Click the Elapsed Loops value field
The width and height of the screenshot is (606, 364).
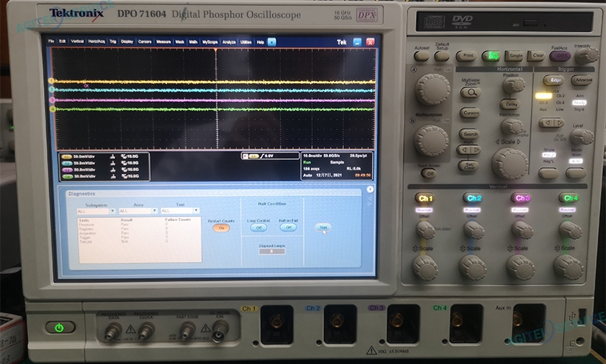(272, 251)
